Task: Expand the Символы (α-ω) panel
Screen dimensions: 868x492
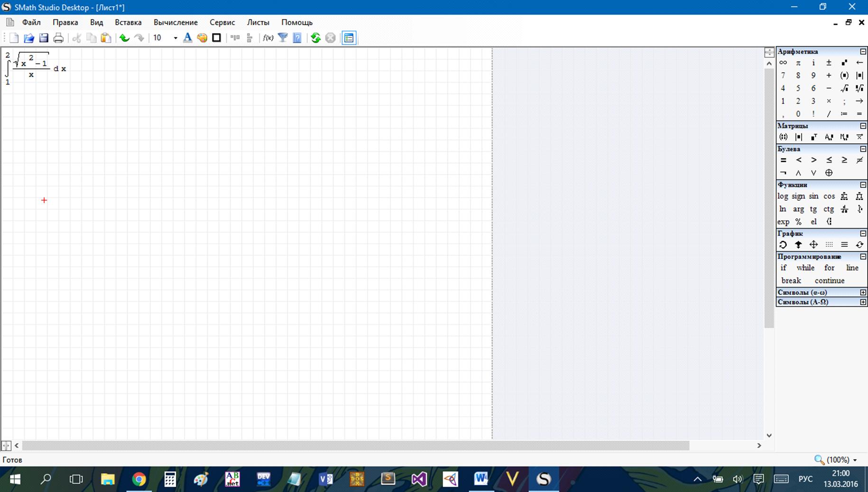Action: click(863, 292)
